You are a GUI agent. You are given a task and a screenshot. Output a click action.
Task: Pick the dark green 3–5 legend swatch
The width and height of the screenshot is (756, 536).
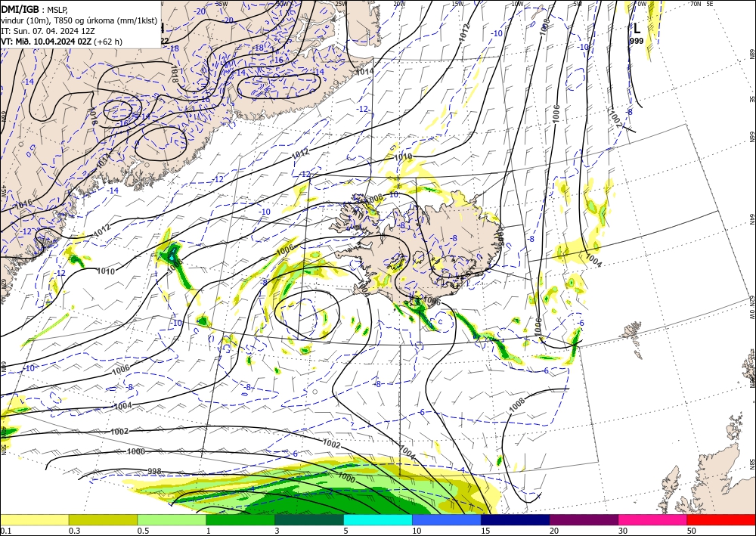pyautogui.click(x=309, y=520)
